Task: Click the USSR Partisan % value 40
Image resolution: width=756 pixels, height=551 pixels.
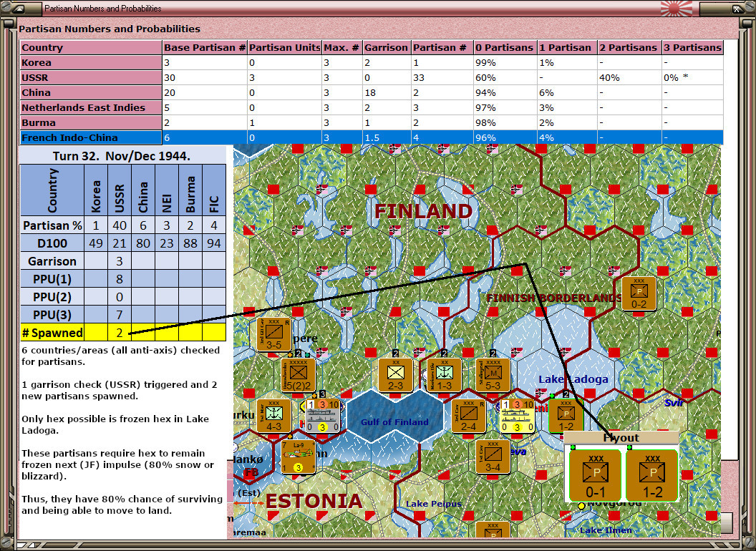Action: click(x=119, y=225)
